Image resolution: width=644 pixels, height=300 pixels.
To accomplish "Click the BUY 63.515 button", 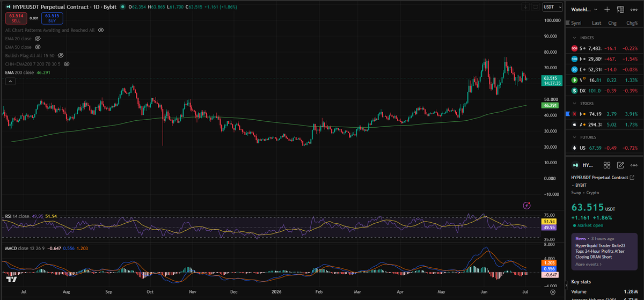I will [x=52, y=18].
